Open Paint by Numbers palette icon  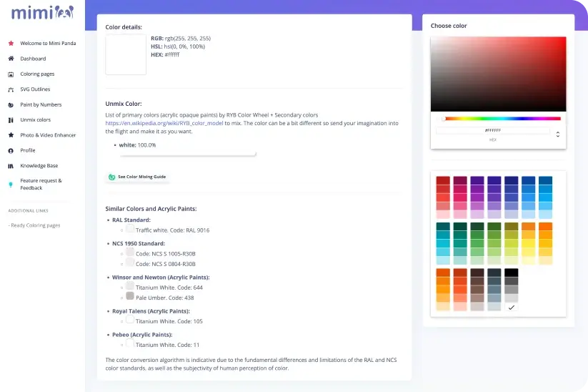(x=11, y=104)
